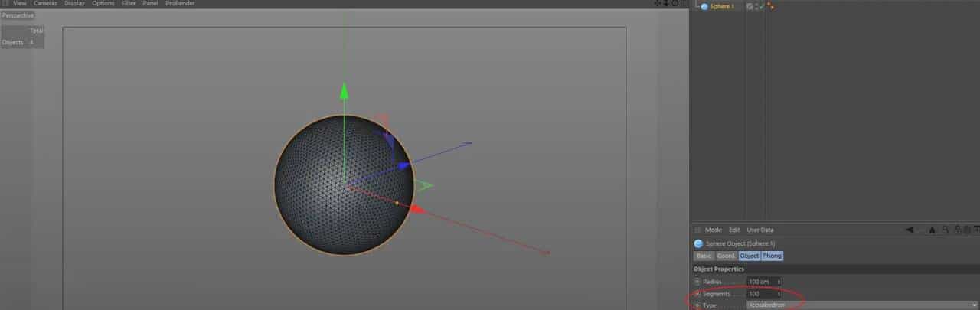The height and width of the screenshot is (310, 980).
Task: Click the red X axis arrow handle
Action: click(x=416, y=208)
